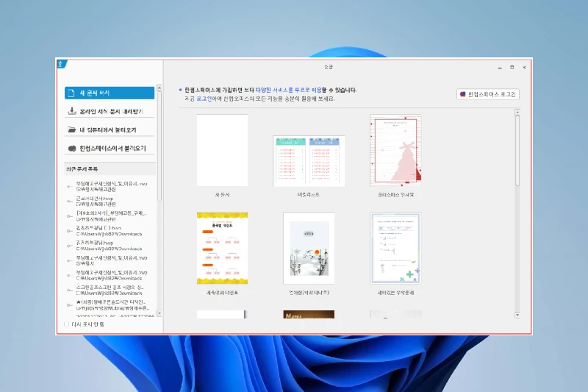Viewport: 588px width, 392px height.
Task: Select the 새 문서 서식 sidebar entry
Action: click(x=109, y=93)
